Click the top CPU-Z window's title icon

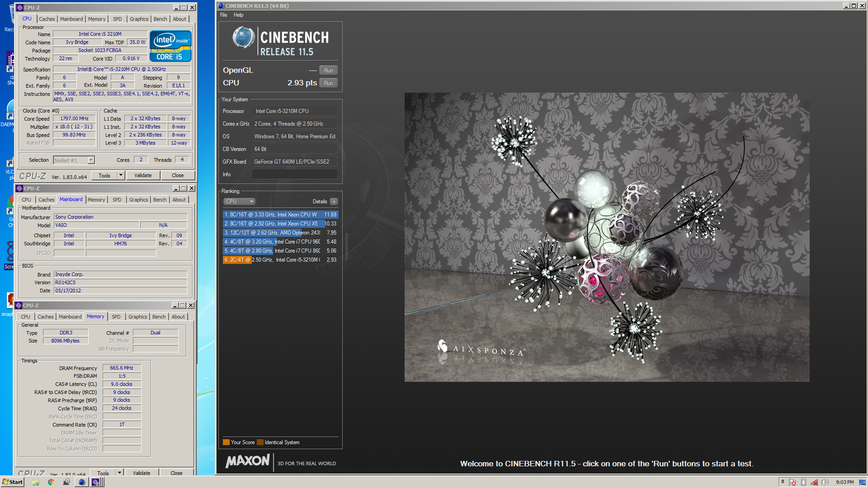(x=19, y=7)
